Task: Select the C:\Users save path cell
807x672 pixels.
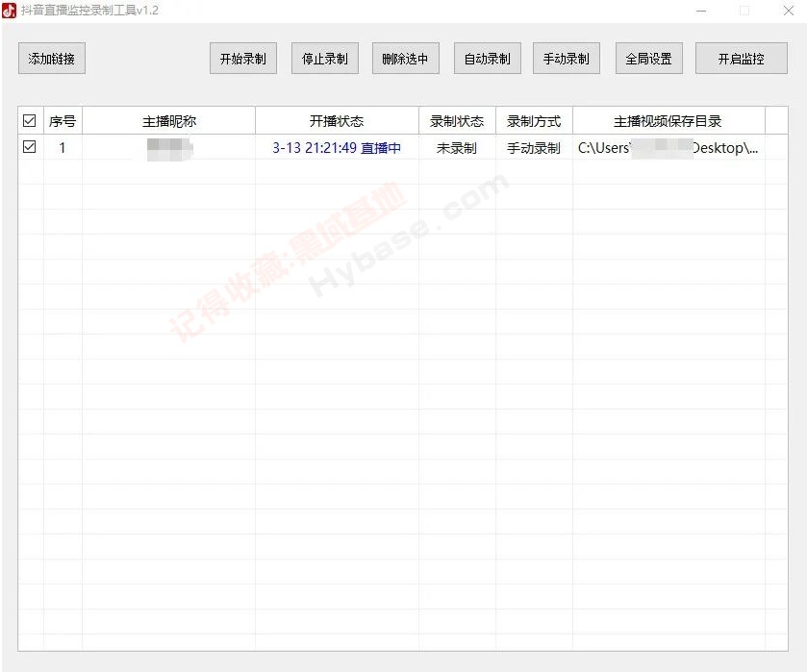Action: [x=668, y=148]
